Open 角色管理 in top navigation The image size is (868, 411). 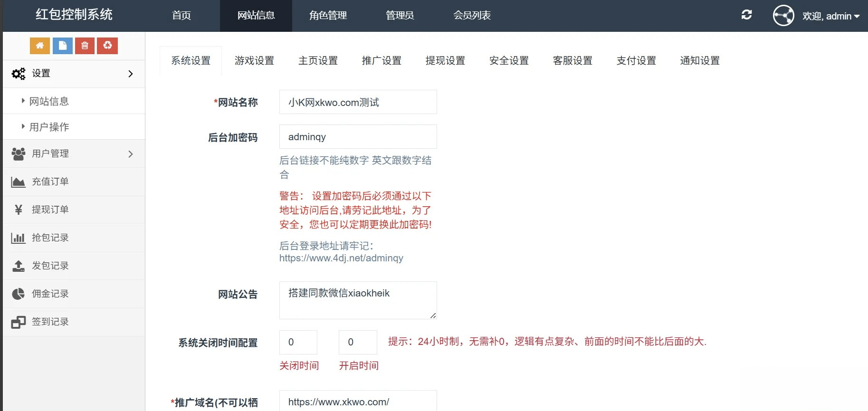(328, 16)
